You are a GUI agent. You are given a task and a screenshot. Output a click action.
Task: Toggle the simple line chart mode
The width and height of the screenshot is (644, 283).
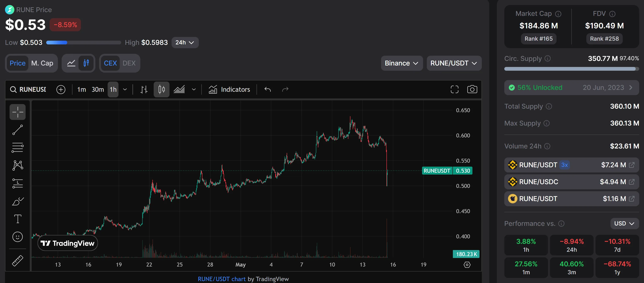(x=71, y=63)
